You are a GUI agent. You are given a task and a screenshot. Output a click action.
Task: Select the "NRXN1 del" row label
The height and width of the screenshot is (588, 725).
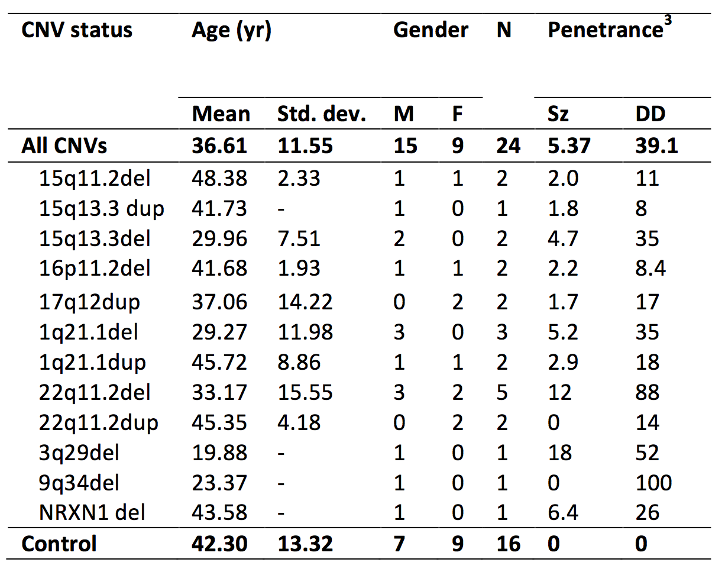tap(92, 513)
